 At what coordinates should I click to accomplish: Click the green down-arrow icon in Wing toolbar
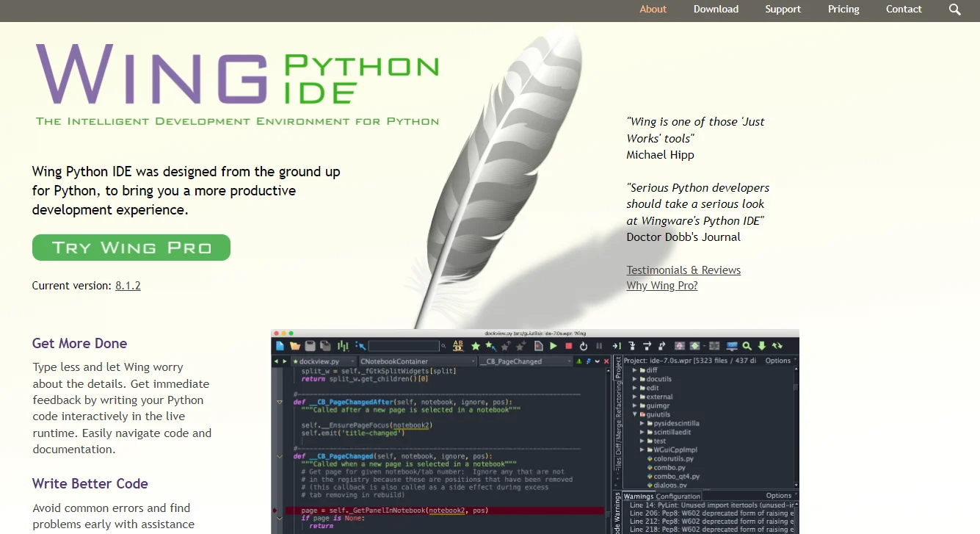(762, 345)
